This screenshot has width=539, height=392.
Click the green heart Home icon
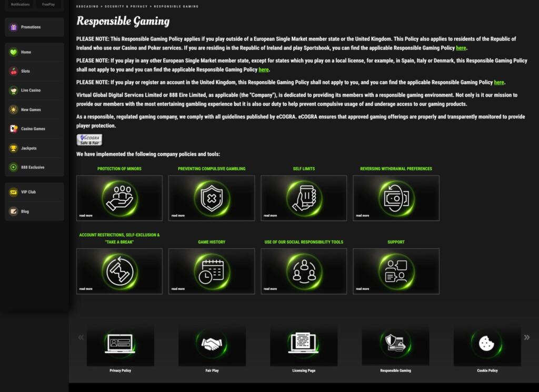coord(13,52)
